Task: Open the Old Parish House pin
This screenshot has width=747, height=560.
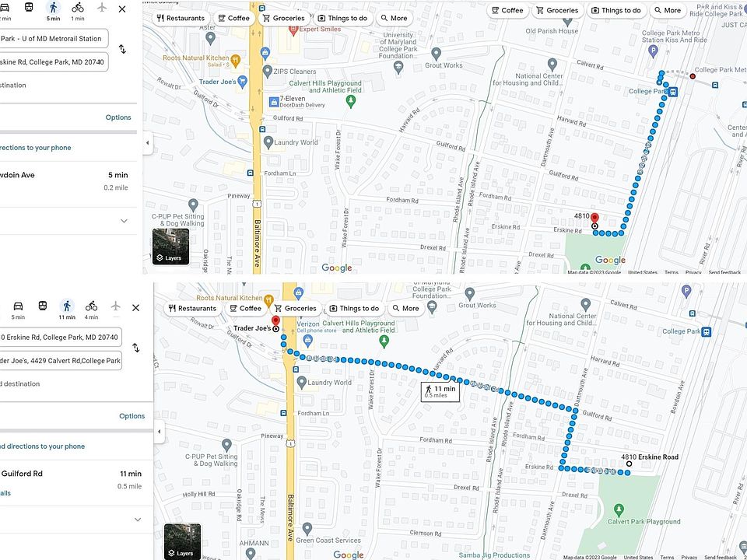Action: pyautogui.click(x=567, y=21)
